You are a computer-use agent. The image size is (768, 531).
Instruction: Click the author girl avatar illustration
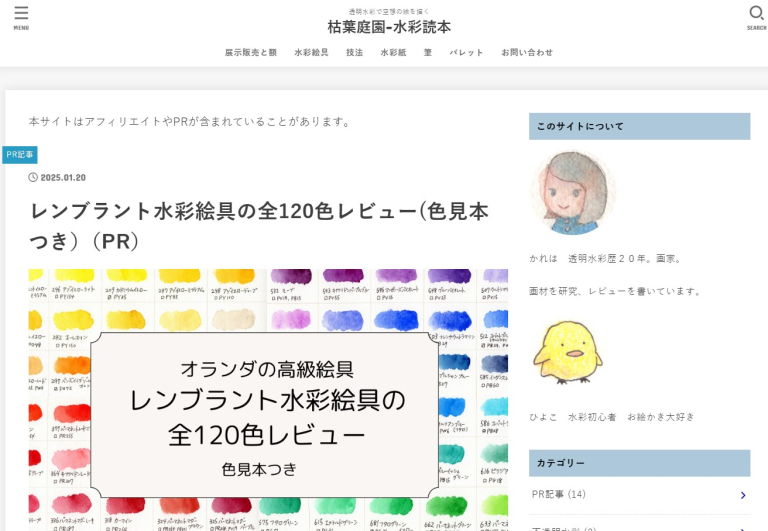point(571,192)
